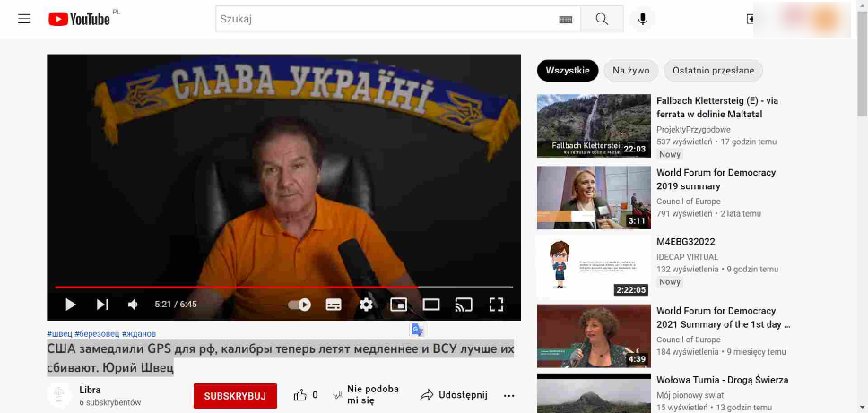Screen dimensions: 868x413
Task: Go to the YouTube home logo
Action: (79, 19)
